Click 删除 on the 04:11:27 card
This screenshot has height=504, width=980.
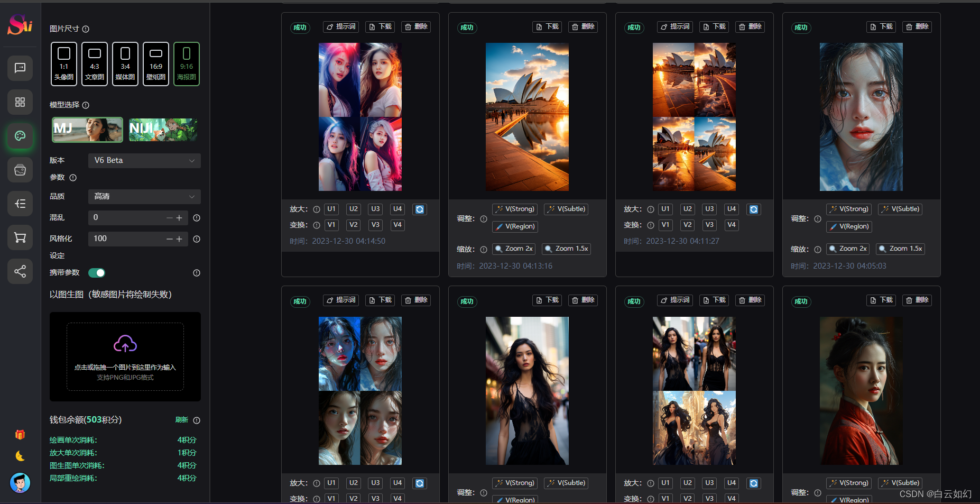coord(750,27)
